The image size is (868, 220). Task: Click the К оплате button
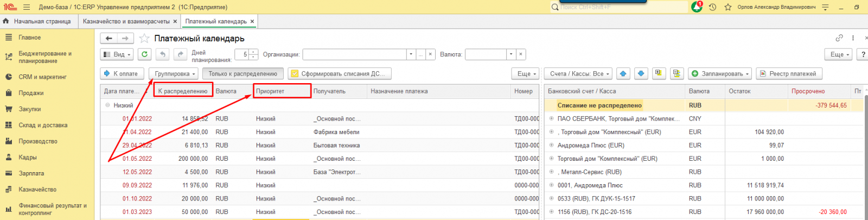(x=122, y=73)
